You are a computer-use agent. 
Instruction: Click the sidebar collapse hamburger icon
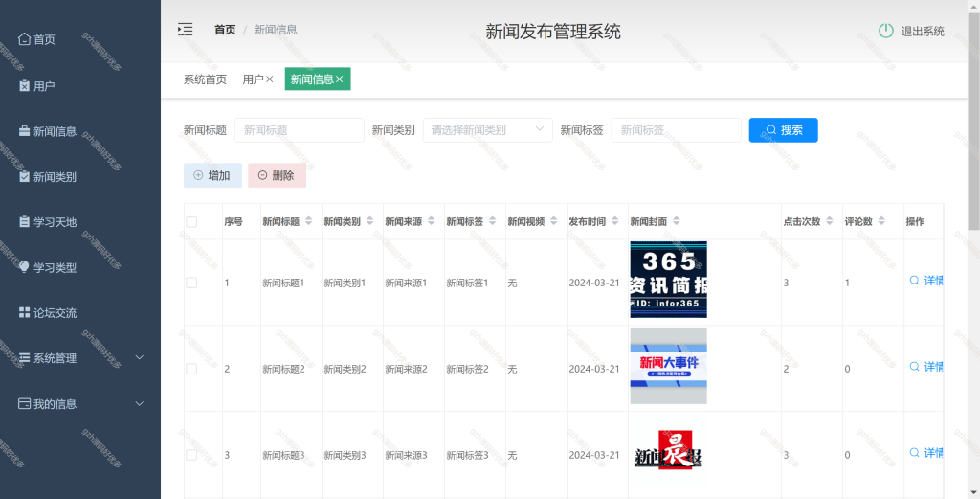click(185, 30)
